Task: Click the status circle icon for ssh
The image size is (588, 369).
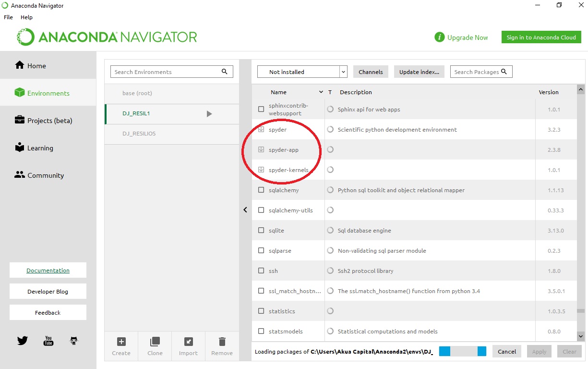Action: (x=330, y=271)
